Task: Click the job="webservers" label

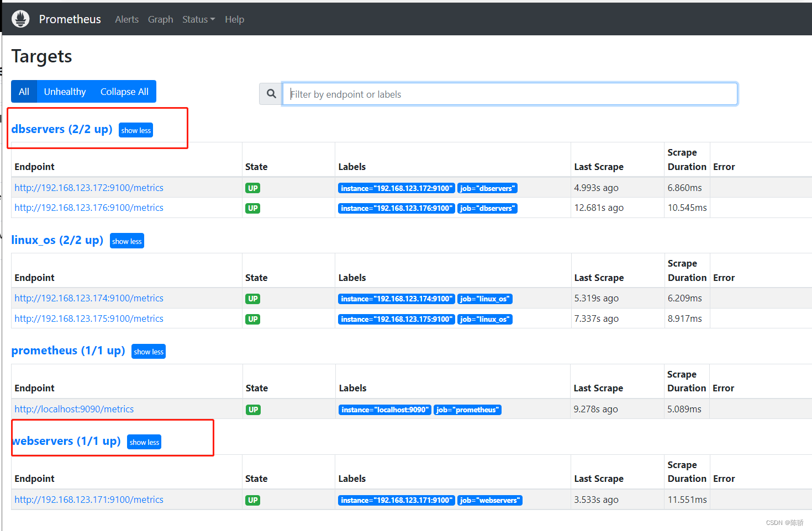Action: point(490,500)
